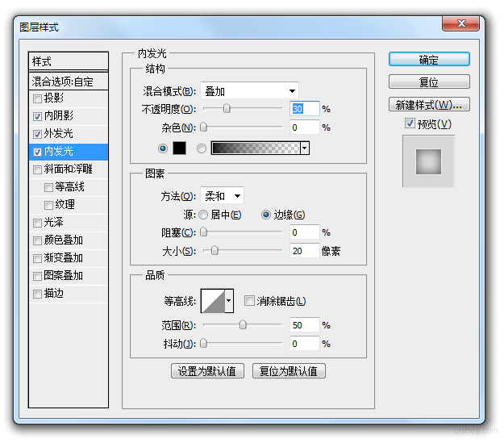
Task: Click the 抖动 value field
Action: [305, 344]
